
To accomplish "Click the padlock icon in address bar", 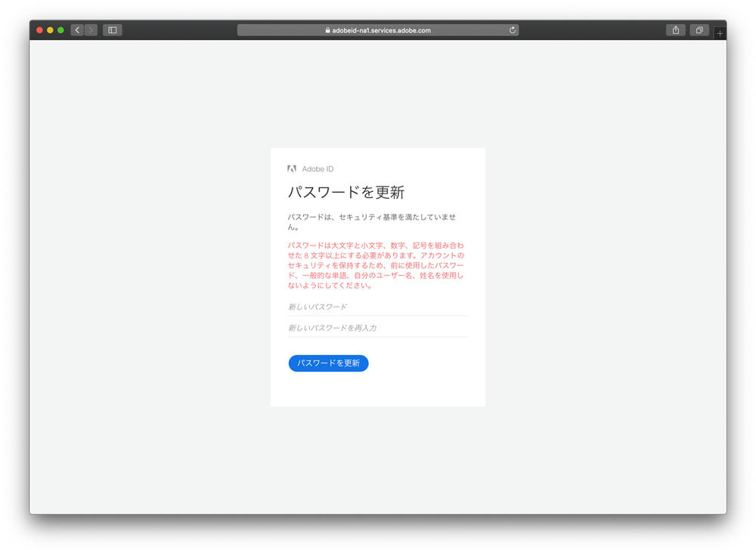I will tap(328, 30).
